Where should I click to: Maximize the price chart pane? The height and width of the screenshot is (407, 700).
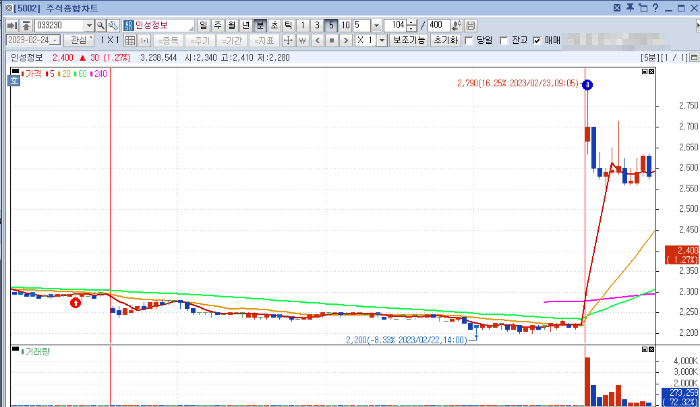645,72
